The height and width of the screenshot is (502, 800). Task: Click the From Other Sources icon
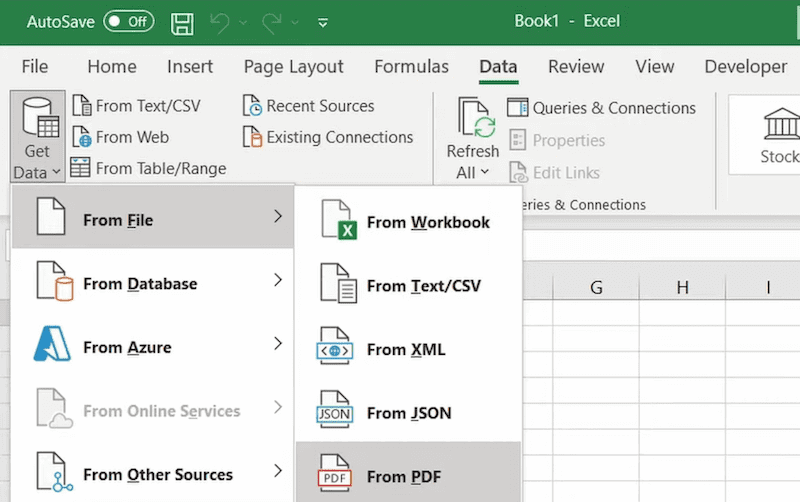pos(54,472)
